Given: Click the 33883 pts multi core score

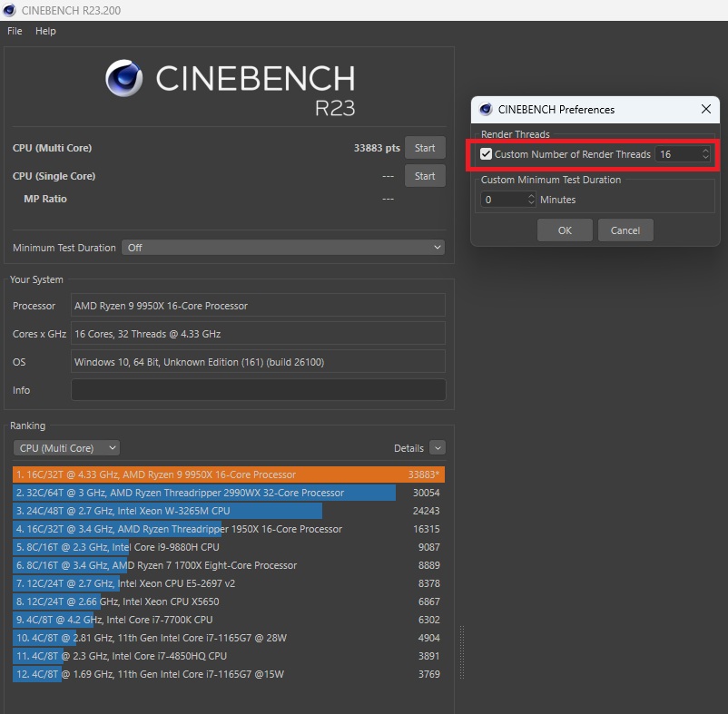Looking at the screenshot, I should pyautogui.click(x=377, y=148).
